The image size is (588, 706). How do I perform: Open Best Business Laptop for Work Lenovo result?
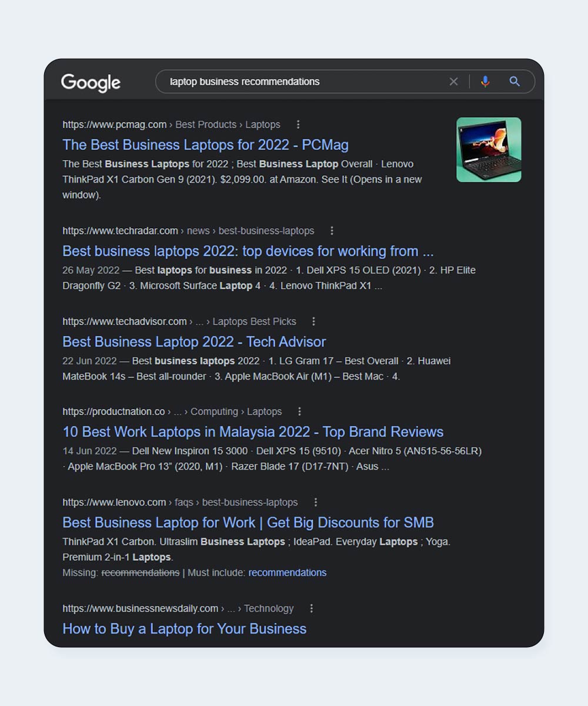(x=248, y=522)
